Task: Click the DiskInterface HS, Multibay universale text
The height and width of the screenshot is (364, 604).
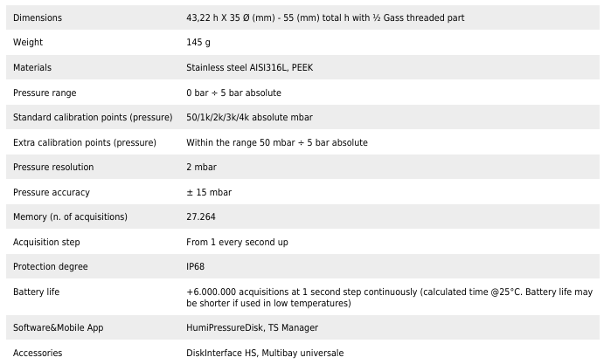Action: tap(265, 353)
